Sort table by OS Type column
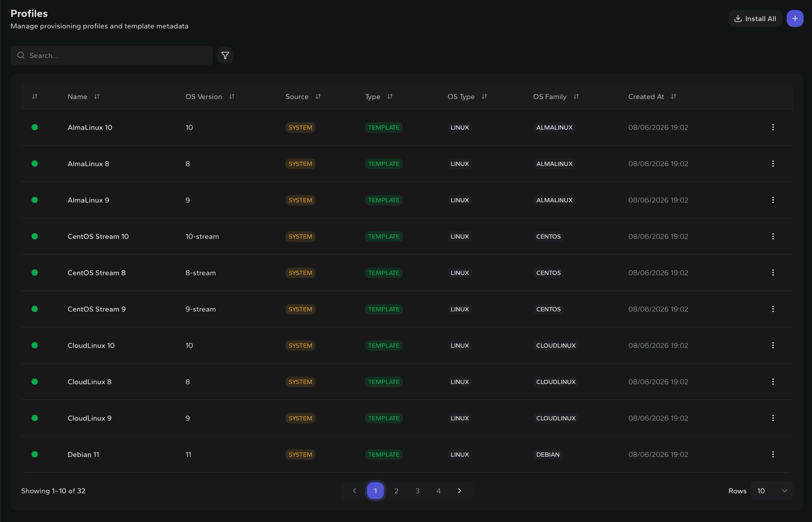 pos(484,97)
